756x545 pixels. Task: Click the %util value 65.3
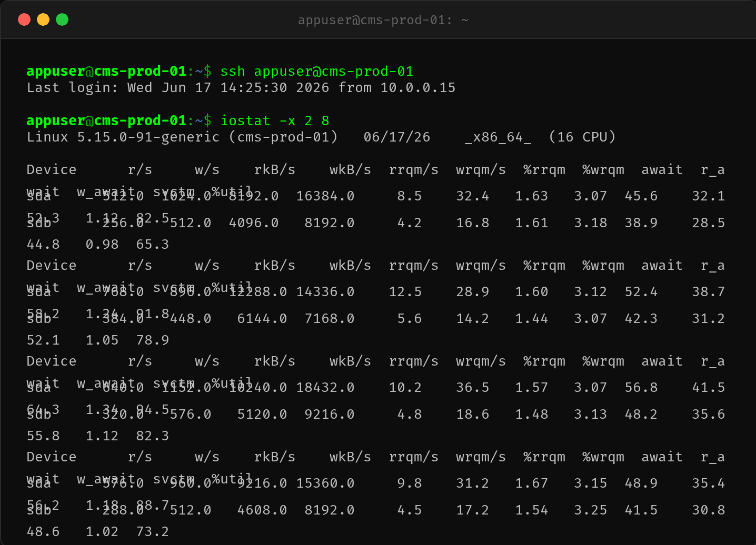click(153, 244)
